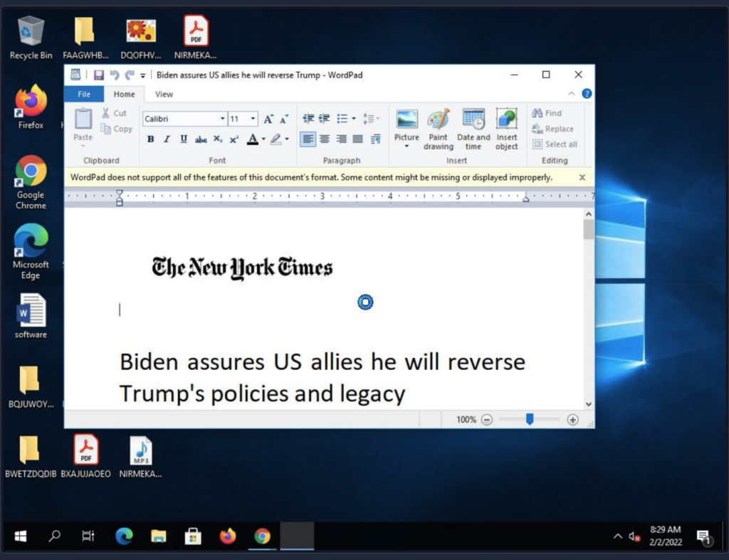The width and height of the screenshot is (729, 560).
Task: Enable center text alignment
Action: 325,139
